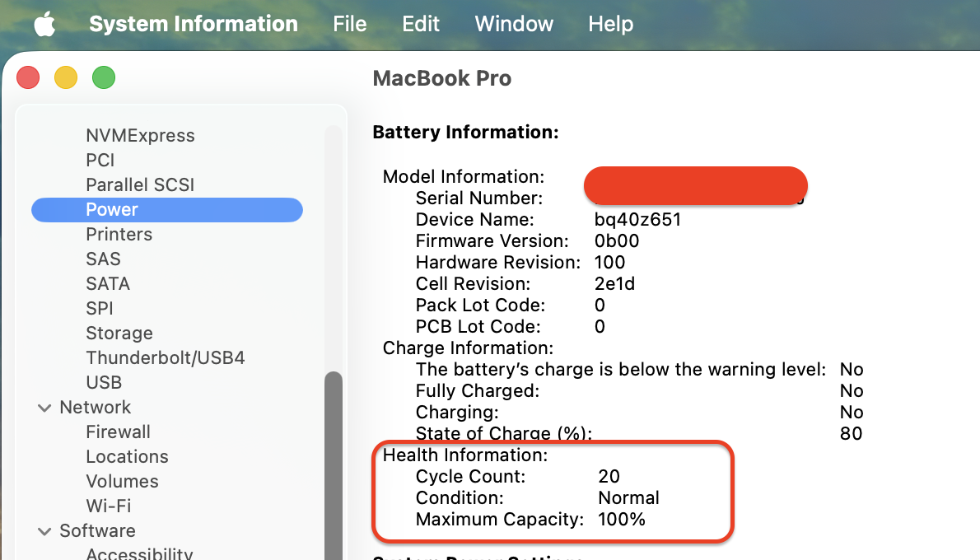Collapse the Software section chevron
This screenshot has height=560, width=980.
44,532
